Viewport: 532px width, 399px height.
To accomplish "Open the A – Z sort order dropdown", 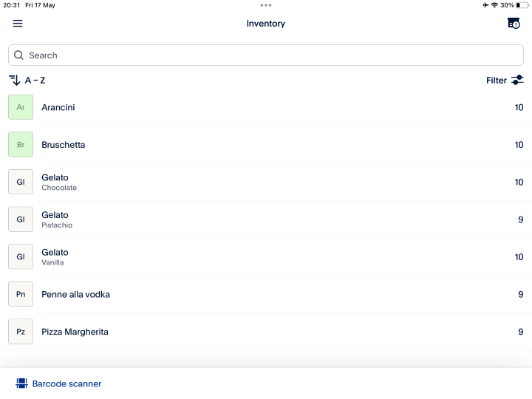I will [x=35, y=81].
